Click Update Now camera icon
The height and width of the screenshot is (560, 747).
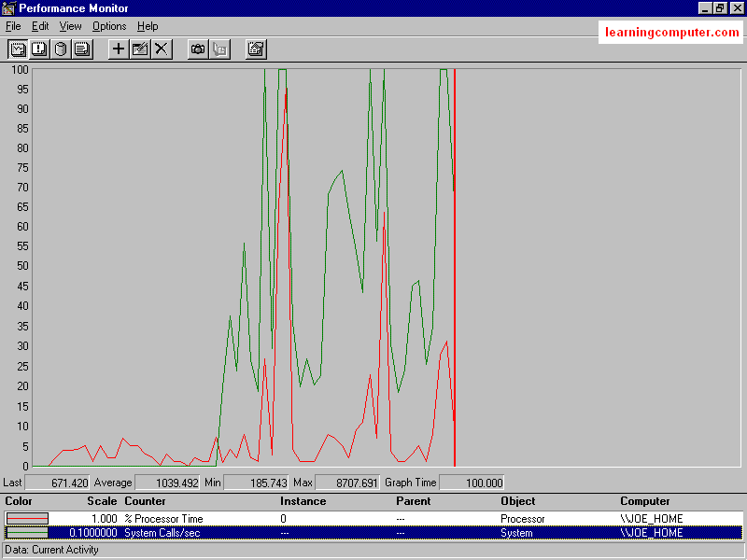click(198, 49)
